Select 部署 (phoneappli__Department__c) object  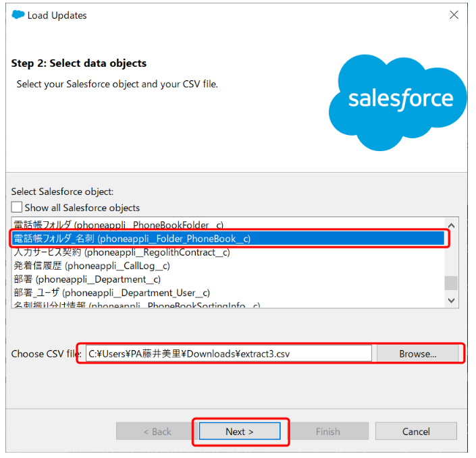[228, 279]
